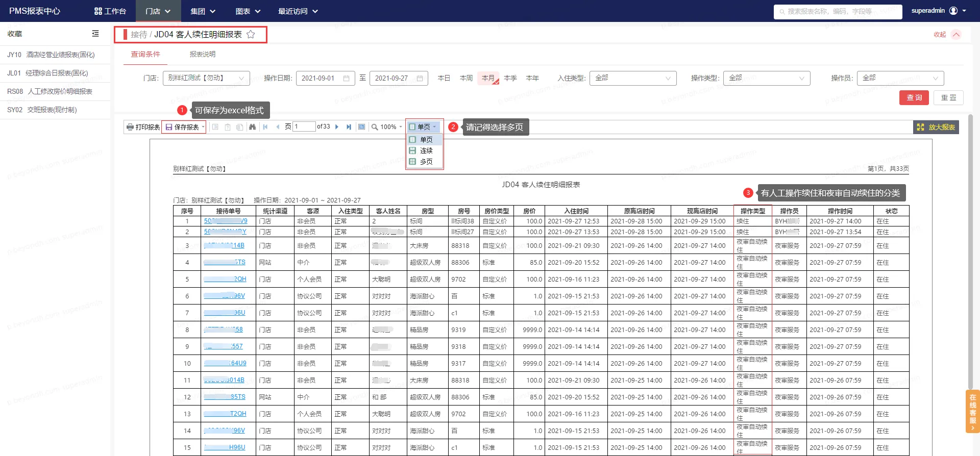Open order link ending H96U in row 15
Image resolution: width=980 pixels, height=456 pixels.
(225, 447)
